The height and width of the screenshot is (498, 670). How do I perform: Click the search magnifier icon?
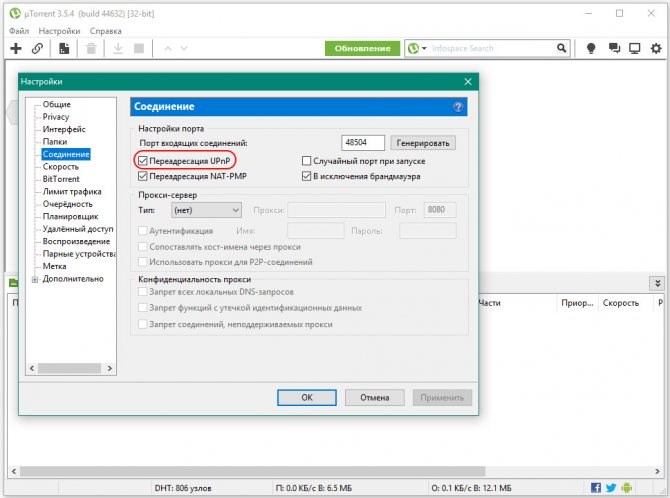pyautogui.click(x=561, y=48)
